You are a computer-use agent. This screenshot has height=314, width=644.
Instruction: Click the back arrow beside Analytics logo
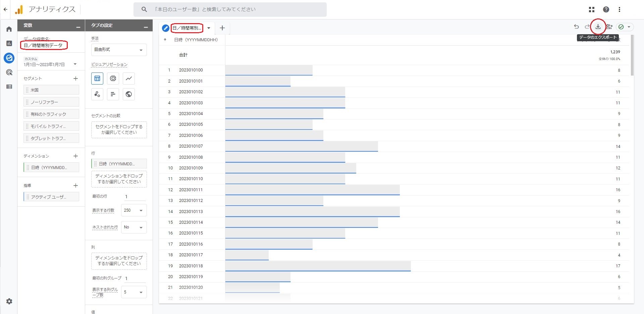pyautogui.click(x=5, y=9)
